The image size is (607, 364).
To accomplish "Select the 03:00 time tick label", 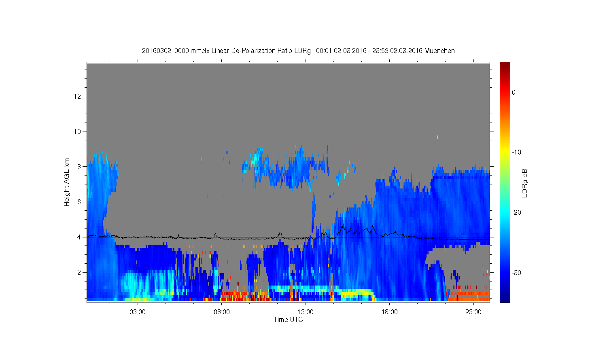I will (x=138, y=312).
